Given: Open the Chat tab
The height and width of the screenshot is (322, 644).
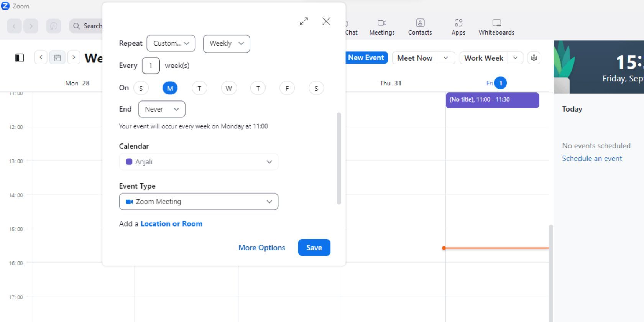Looking at the screenshot, I should 351,27.
